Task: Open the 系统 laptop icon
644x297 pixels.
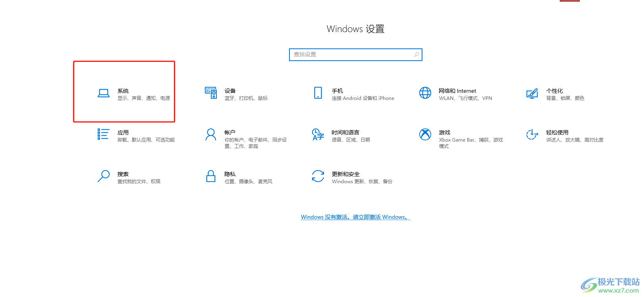Action: [104, 93]
